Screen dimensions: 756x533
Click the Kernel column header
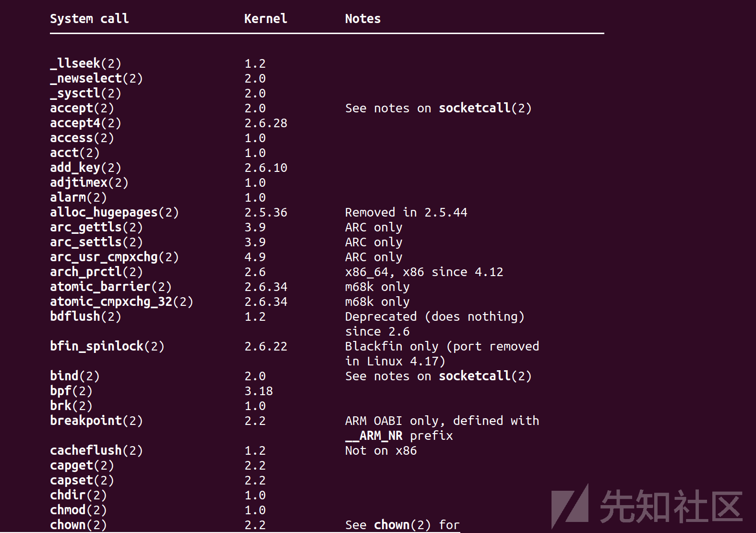point(265,19)
